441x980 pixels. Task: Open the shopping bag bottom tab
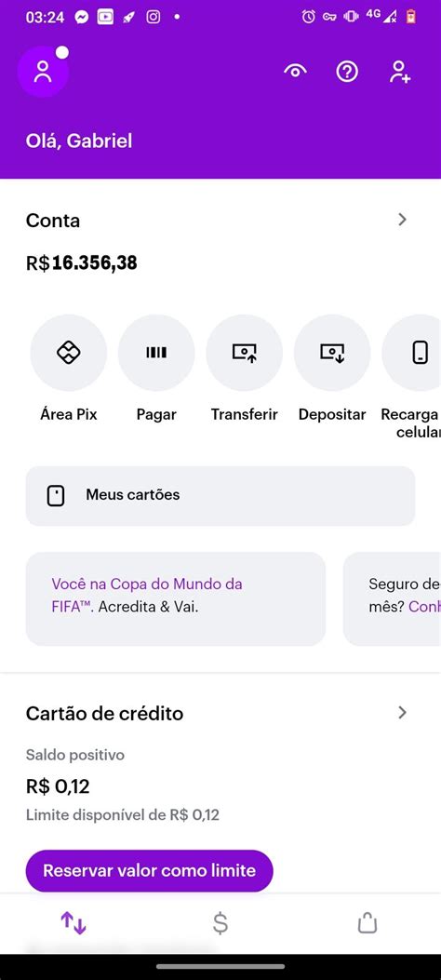tap(367, 922)
